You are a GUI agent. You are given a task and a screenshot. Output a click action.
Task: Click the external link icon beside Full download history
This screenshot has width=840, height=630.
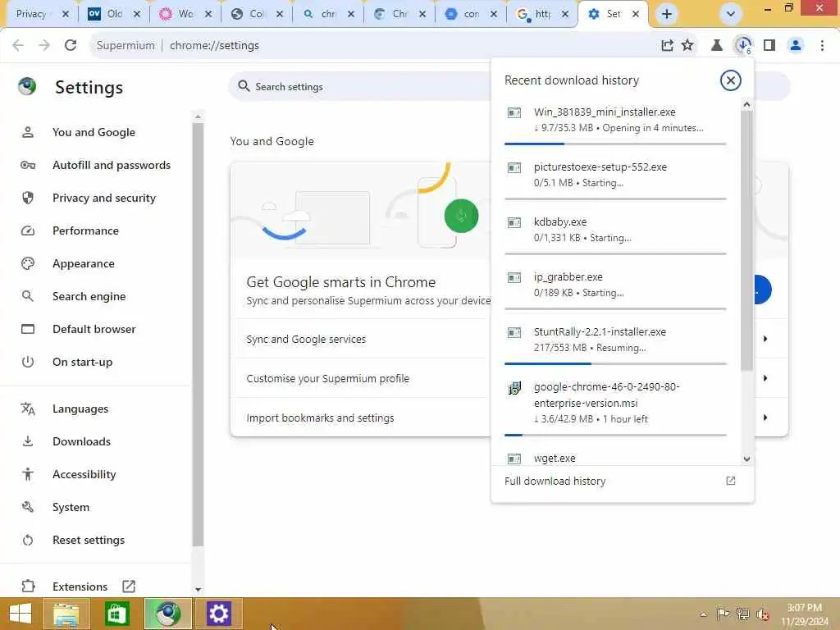(x=730, y=481)
